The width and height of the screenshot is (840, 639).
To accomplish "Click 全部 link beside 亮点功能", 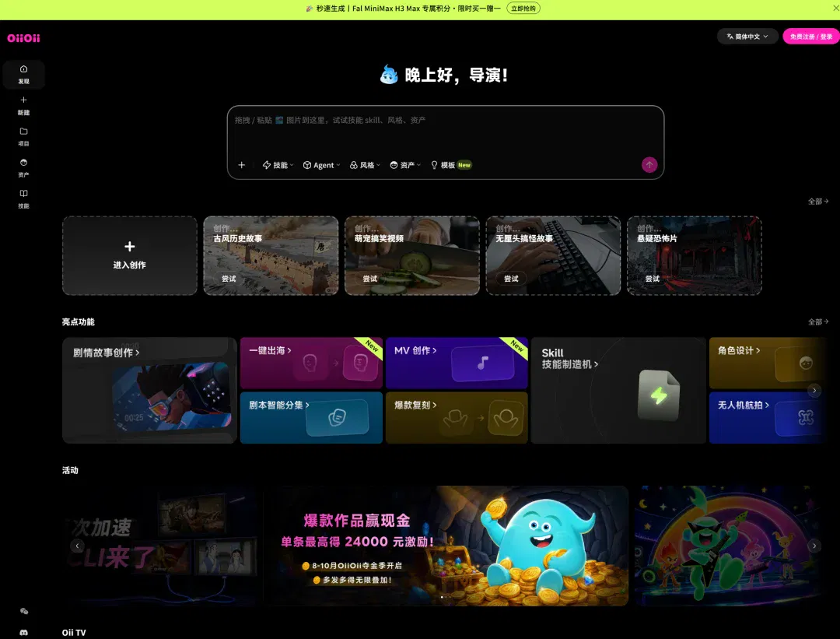I will [818, 321].
